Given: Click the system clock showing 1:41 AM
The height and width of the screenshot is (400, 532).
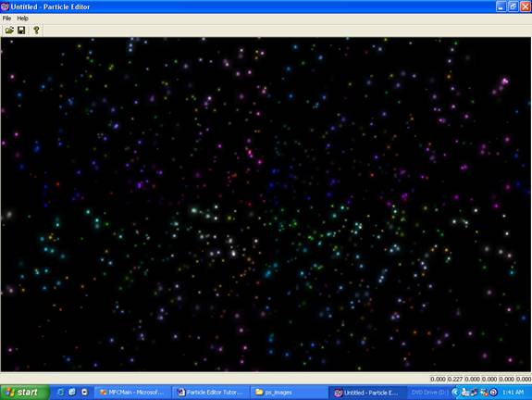Looking at the screenshot, I should (x=513, y=393).
